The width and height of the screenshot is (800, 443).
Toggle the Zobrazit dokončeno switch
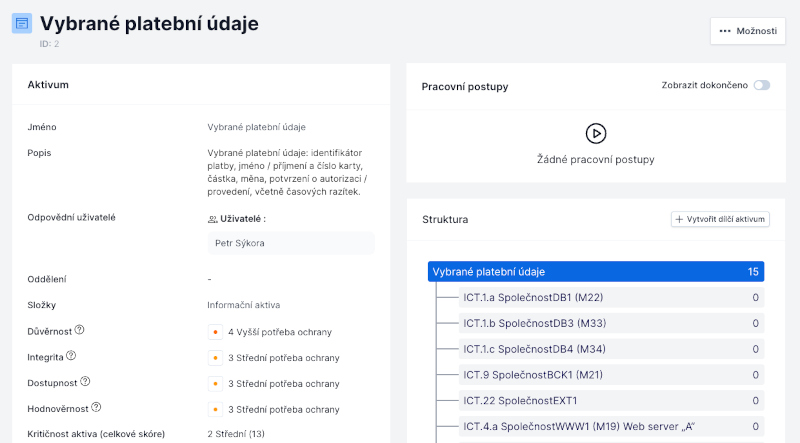[762, 86]
